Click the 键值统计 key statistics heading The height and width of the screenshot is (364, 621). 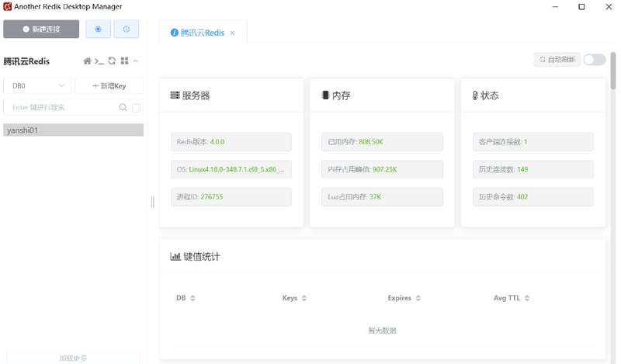coord(195,257)
